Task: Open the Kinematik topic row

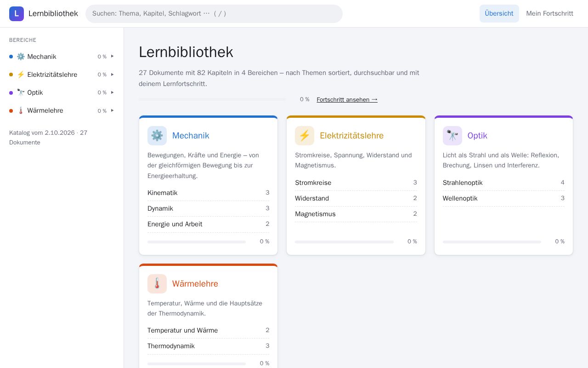Action: coord(209,193)
